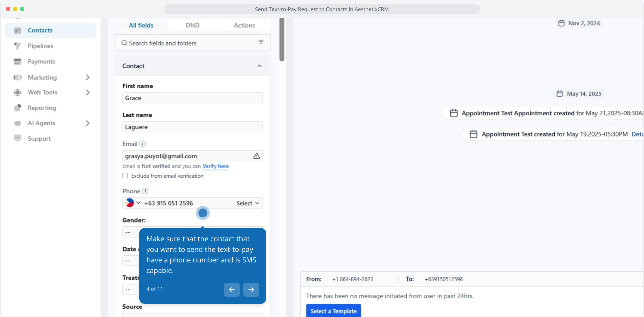Expand the Marketing submenu arrow

pyautogui.click(x=88, y=77)
